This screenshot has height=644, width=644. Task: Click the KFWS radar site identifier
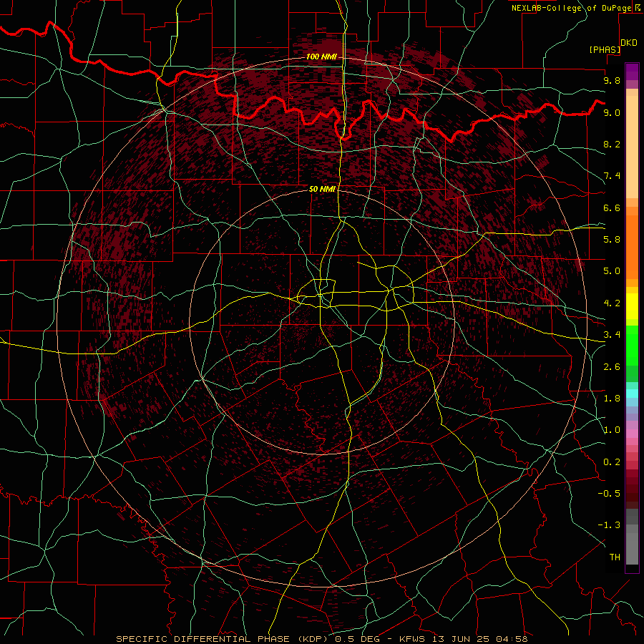click(x=412, y=639)
